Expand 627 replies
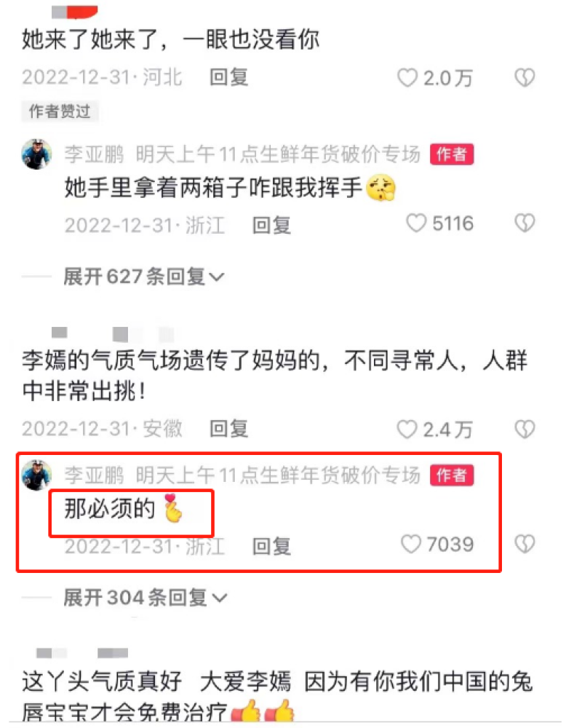 (144, 277)
